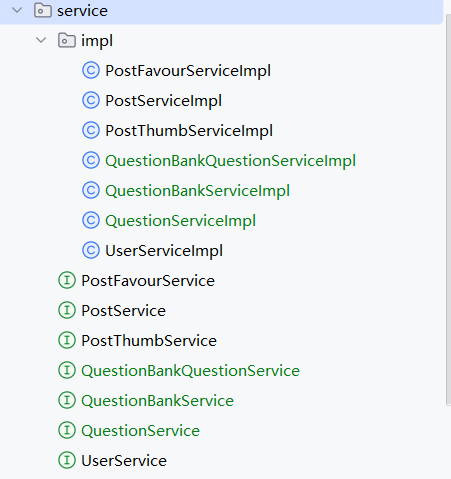Open the QuestionServiceImpl class
Image resolution: width=451 pixels, height=479 pixels.
pos(180,221)
